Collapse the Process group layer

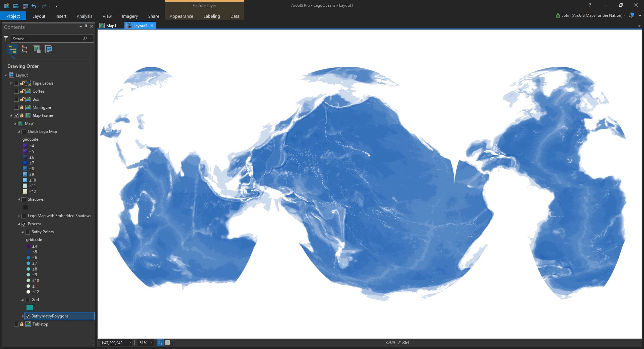[19, 224]
